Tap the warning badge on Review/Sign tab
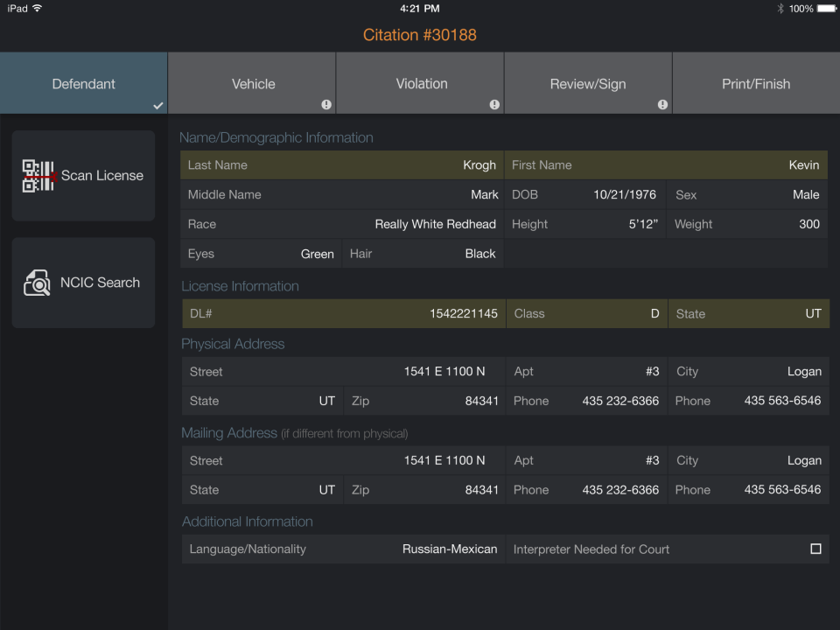The height and width of the screenshot is (630, 840). [662, 104]
